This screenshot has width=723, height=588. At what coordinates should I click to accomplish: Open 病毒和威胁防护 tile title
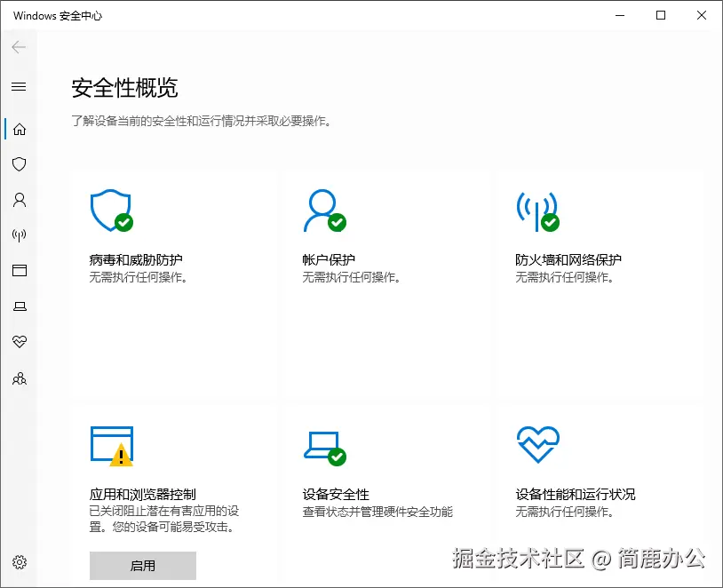(136, 260)
